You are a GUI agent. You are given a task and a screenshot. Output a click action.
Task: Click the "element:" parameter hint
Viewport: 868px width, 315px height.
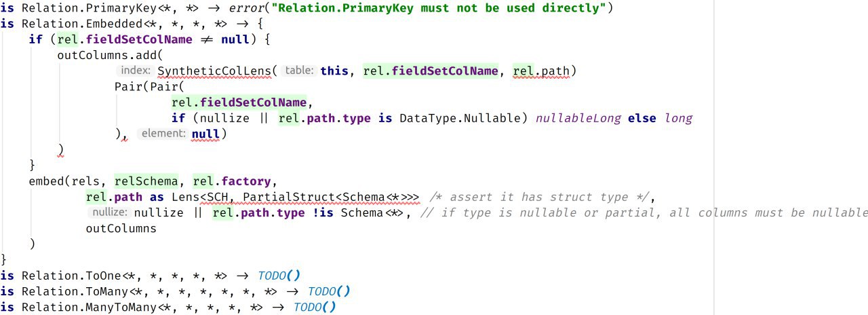(x=163, y=134)
